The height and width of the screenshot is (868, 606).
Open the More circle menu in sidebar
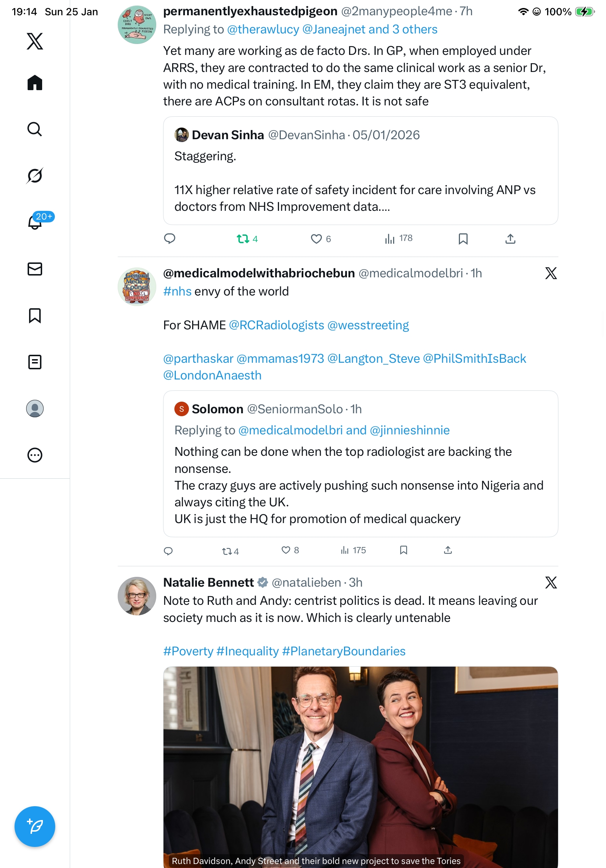(x=35, y=455)
